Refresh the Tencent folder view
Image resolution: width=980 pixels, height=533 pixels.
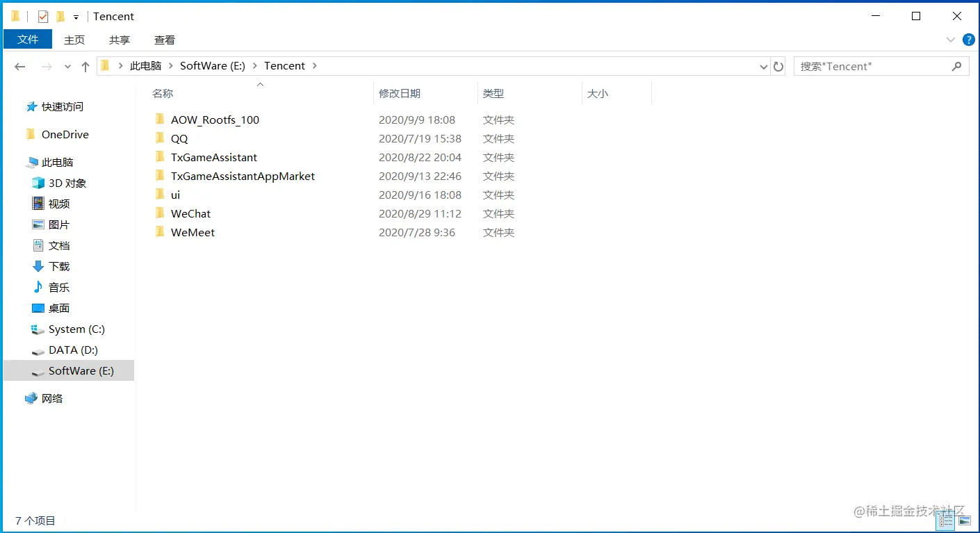(778, 67)
